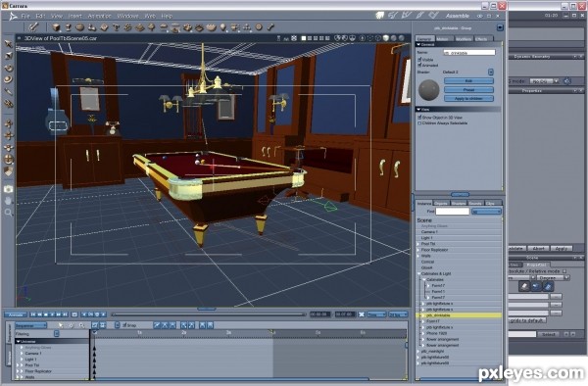Choose the arrow selection tool in left toolbar
The image size is (588, 386).
(8, 44)
